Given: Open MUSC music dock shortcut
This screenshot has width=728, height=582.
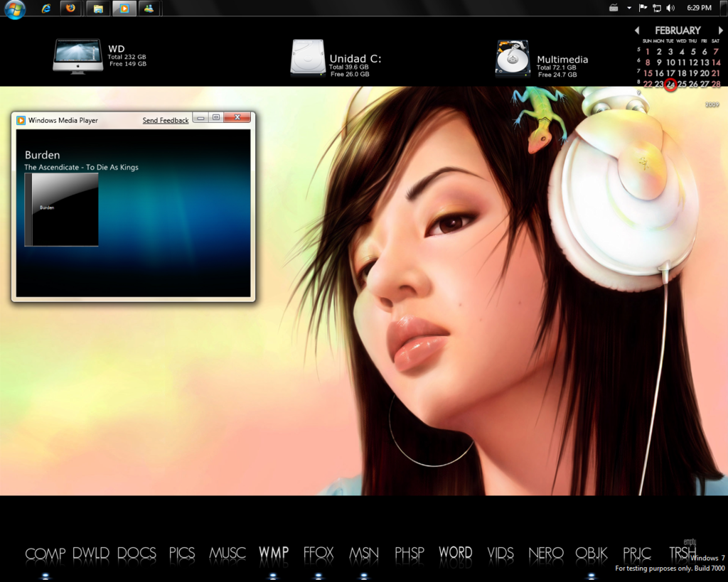Looking at the screenshot, I should click(x=227, y=554).
